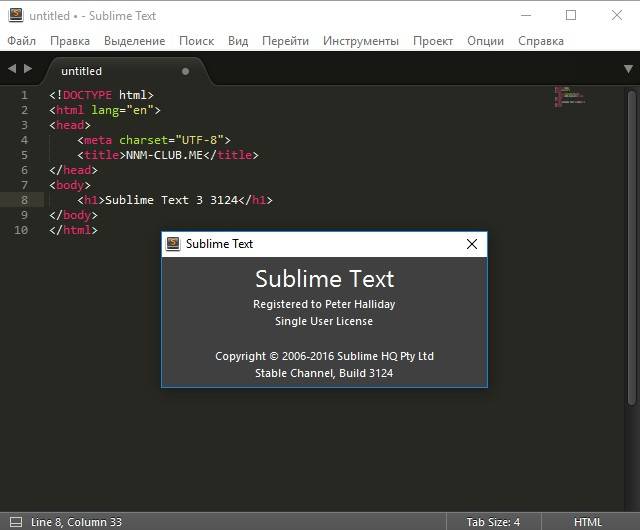The width and height of the screenshot is (640, 530).
Task: Open the Поиск menu
Action: [x=196, y=41]
